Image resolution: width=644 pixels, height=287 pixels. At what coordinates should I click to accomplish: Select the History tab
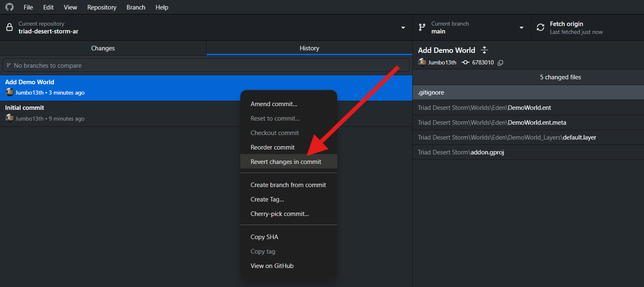[x=309, y=48]
